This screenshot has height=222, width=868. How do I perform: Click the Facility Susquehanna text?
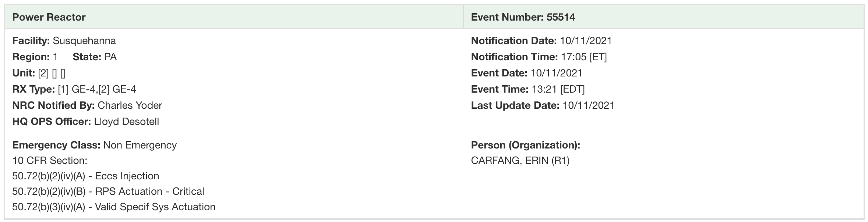tap(64, 41)
